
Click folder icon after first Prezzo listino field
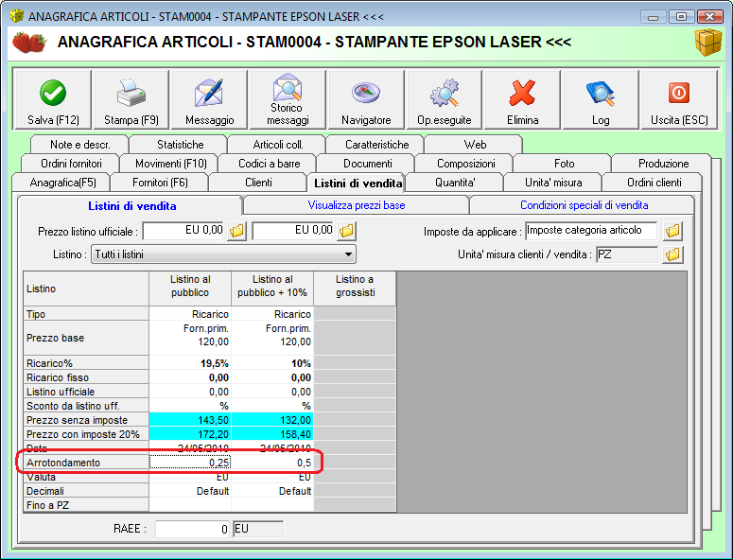(237, 231)
